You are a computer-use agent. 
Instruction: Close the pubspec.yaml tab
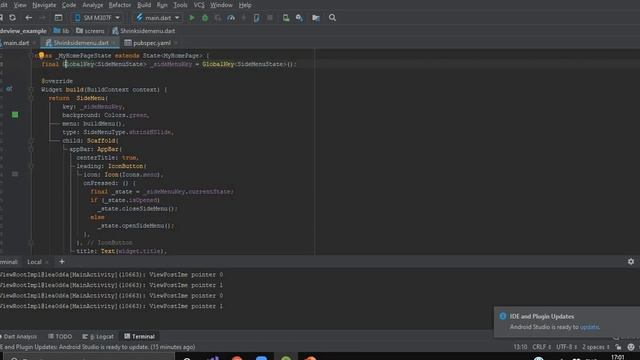point(176,43)
